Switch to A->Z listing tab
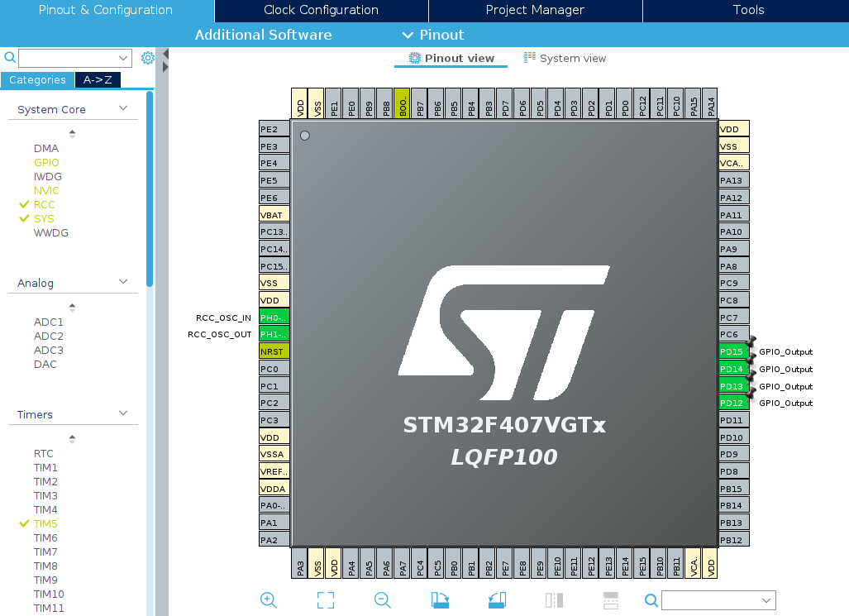 [98, 79]
